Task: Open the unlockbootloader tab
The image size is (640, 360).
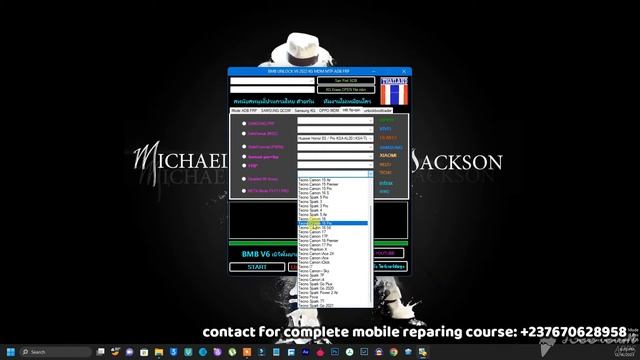Action: pos(378,111)
